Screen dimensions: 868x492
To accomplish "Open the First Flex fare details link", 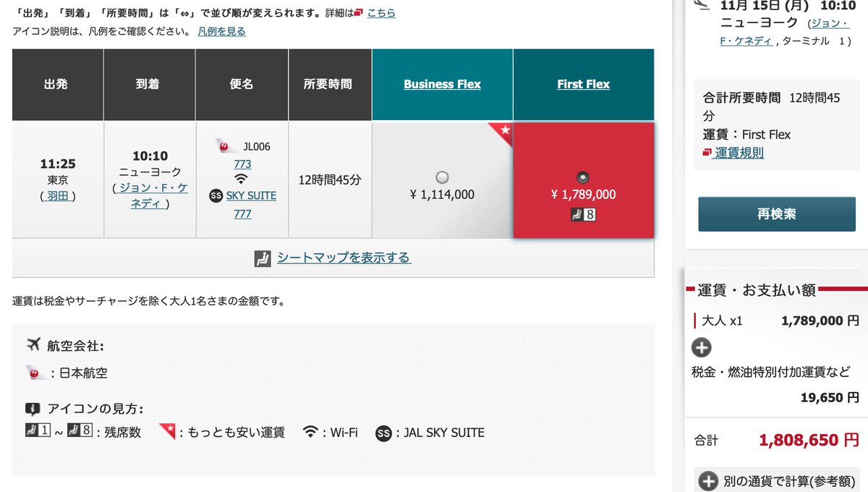I will 583,84.
